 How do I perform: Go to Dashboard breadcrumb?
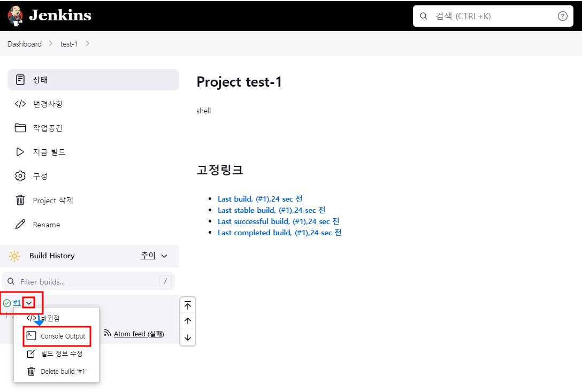(x=25, y=44)
